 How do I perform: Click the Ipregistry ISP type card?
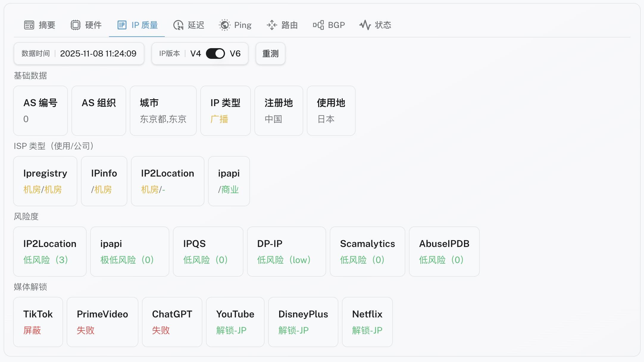pos(45,181)
